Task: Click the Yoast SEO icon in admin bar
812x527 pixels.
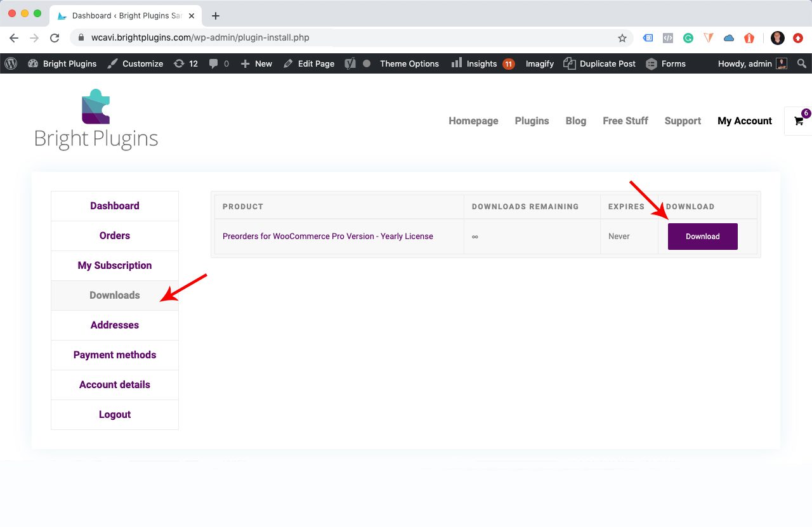Action: (x=350, y=63)
